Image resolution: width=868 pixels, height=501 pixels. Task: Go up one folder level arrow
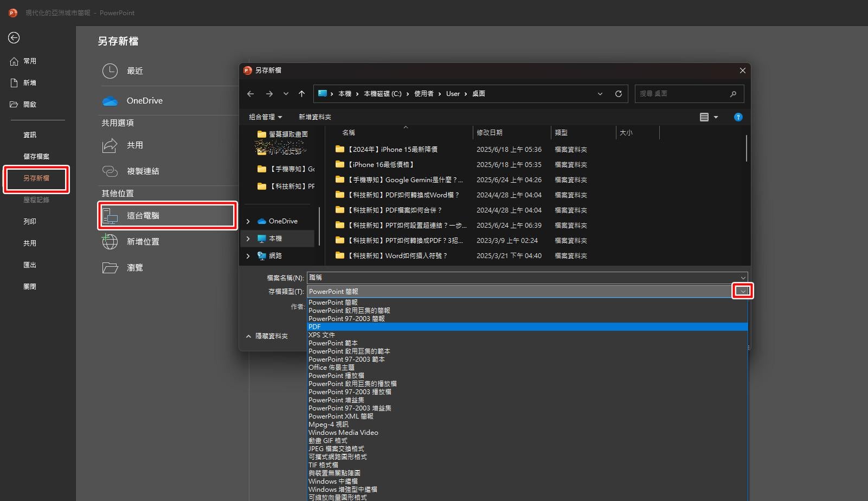click(x=301, y=94)
